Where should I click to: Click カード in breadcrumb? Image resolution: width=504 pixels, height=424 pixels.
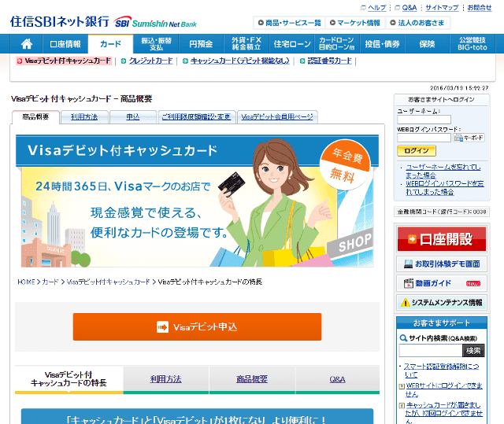pos(50,282)
